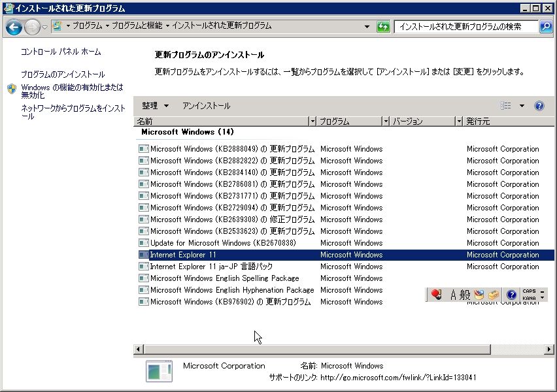The width and height of the screenshot is (557, 392).
Task: Open help with the blue question icon
Action: 539,106
